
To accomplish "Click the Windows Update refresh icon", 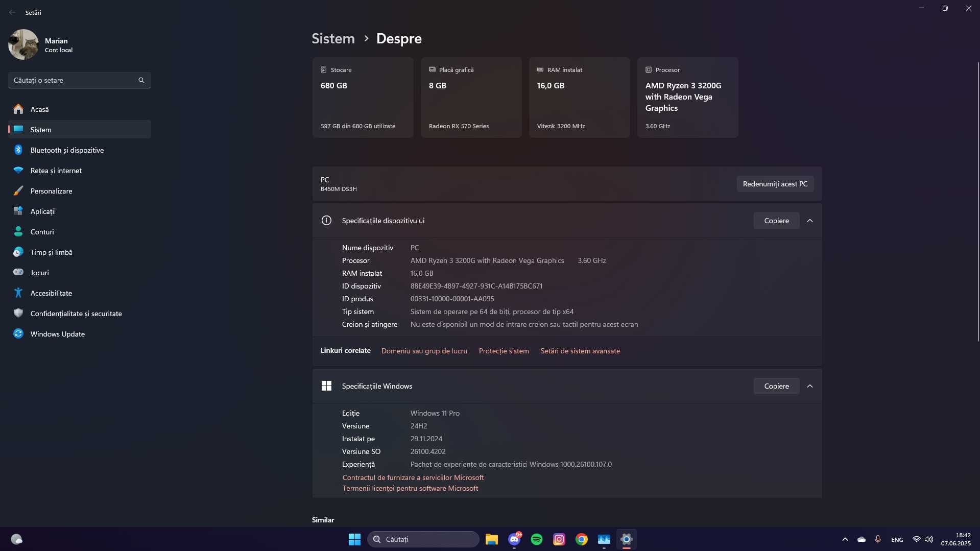I will tap(18, 333).
